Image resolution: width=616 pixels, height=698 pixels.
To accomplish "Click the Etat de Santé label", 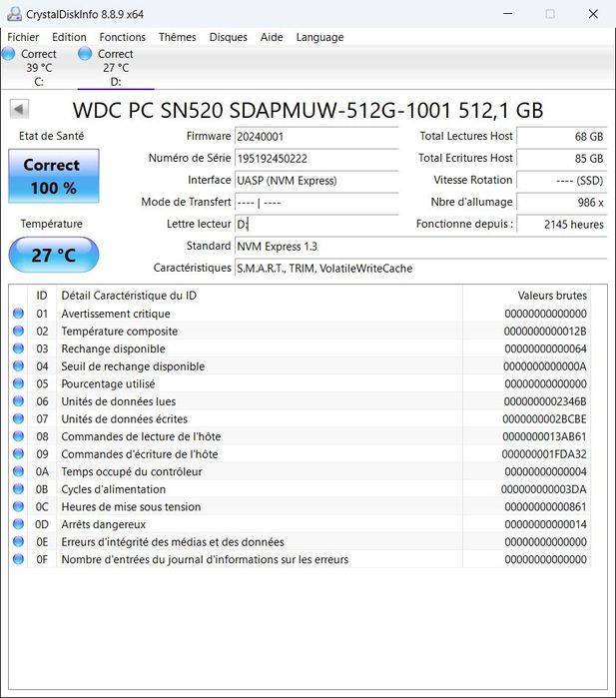I will [x=51, y=136].
